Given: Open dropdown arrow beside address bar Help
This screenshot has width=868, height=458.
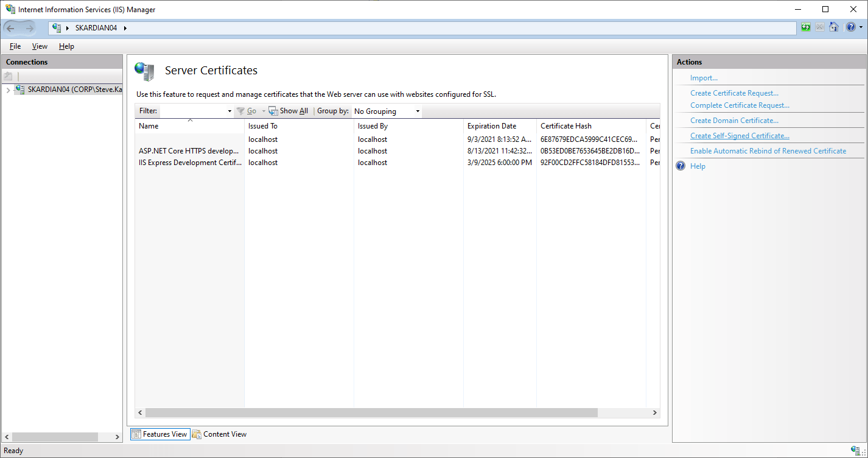Looking at the screenshot, I should tap(861, 27).
